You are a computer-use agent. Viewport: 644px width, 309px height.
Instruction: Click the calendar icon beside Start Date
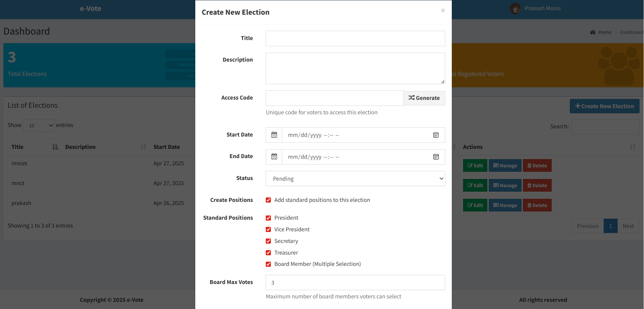click(x=274, y=135)
